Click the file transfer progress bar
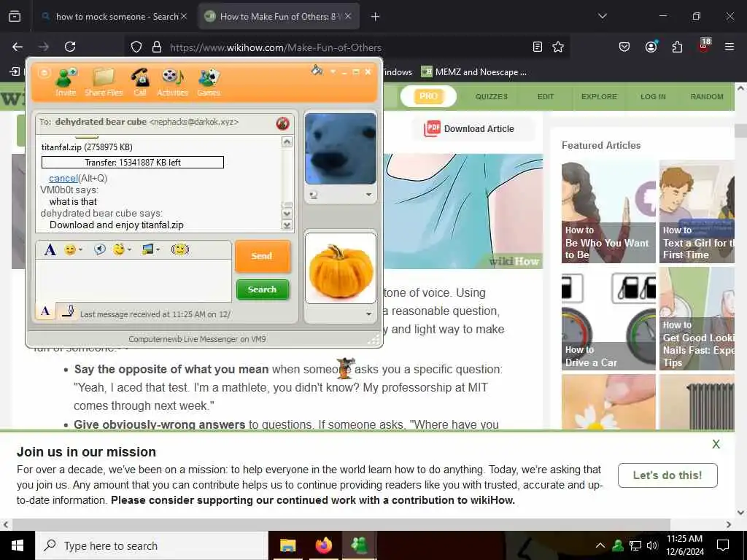Viewport: 747px width, 560px height. point(133,163)
